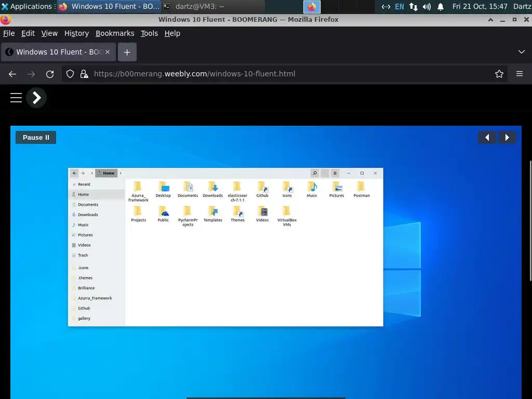Open the History menu

[77, 33]
